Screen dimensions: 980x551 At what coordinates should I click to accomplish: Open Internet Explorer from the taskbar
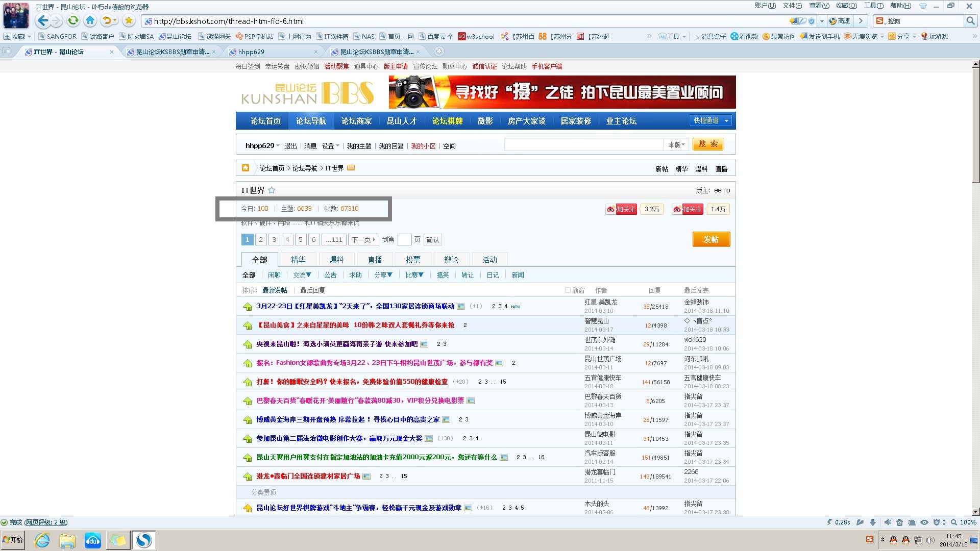pos(42,540)
